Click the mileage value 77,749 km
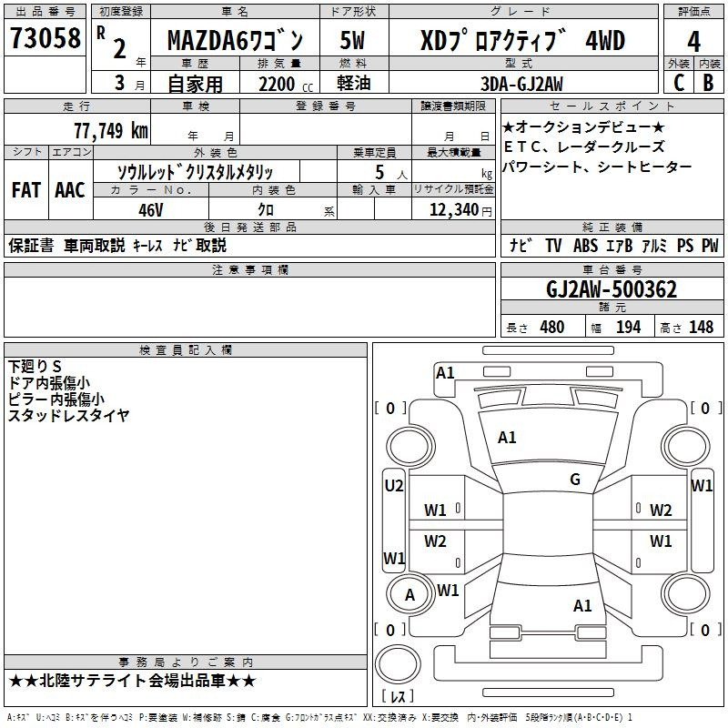This screenshot has height=728, width=728. 110,131
